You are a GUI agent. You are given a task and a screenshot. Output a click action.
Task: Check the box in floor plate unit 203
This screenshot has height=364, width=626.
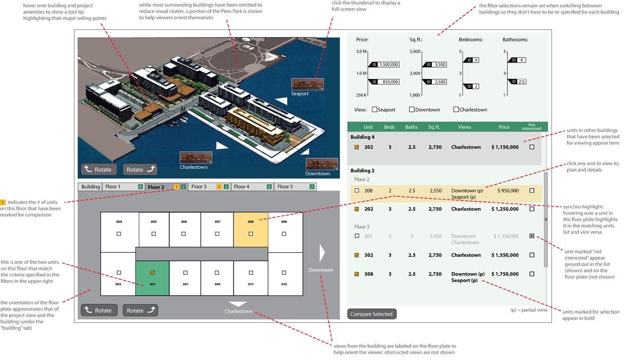pos(119,273)
